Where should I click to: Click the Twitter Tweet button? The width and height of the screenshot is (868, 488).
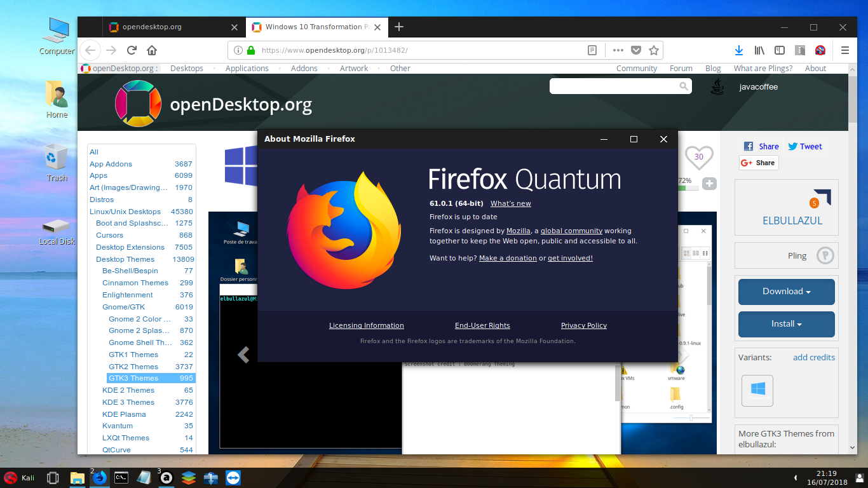tap(805, 146)
